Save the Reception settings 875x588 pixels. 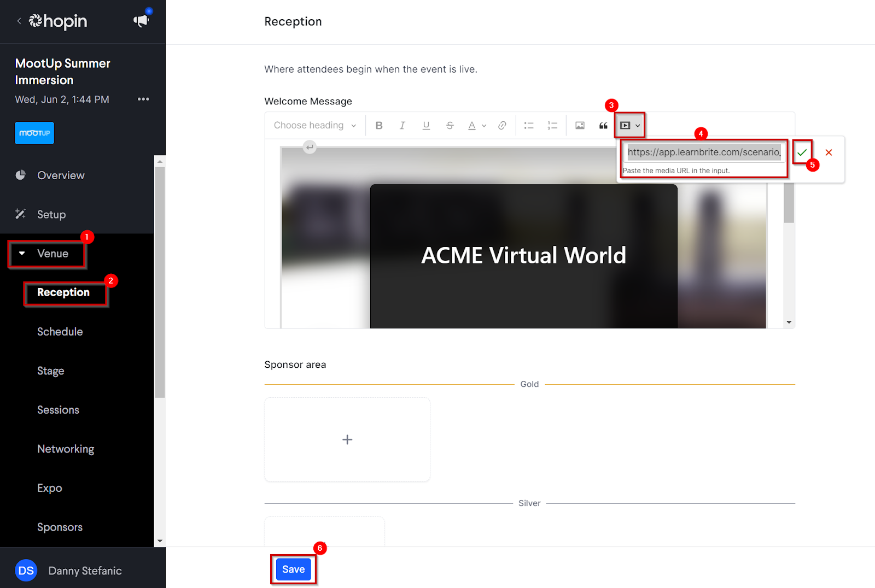294,569
